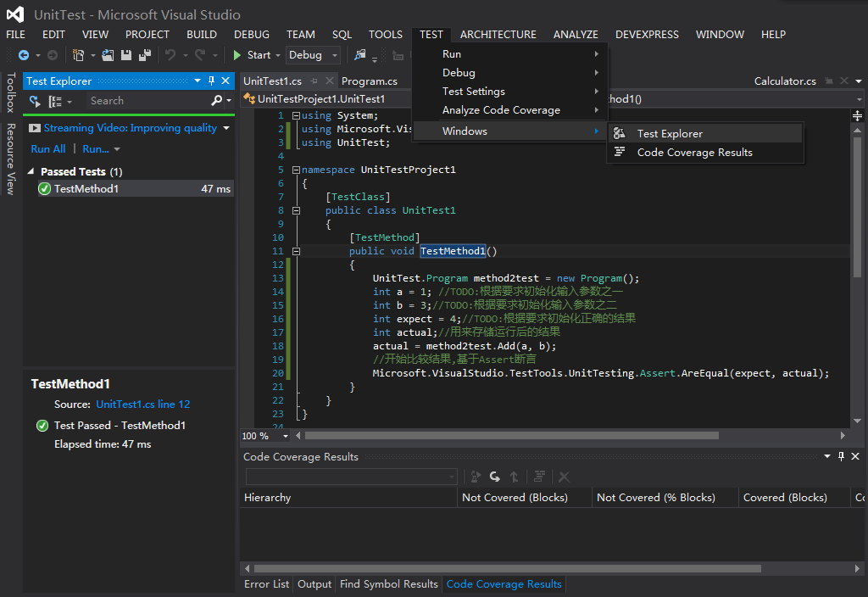The image size is (868, 597).
Task: Click the editor horizontal scrollbar thumb
Action: (x=512, y=436)
